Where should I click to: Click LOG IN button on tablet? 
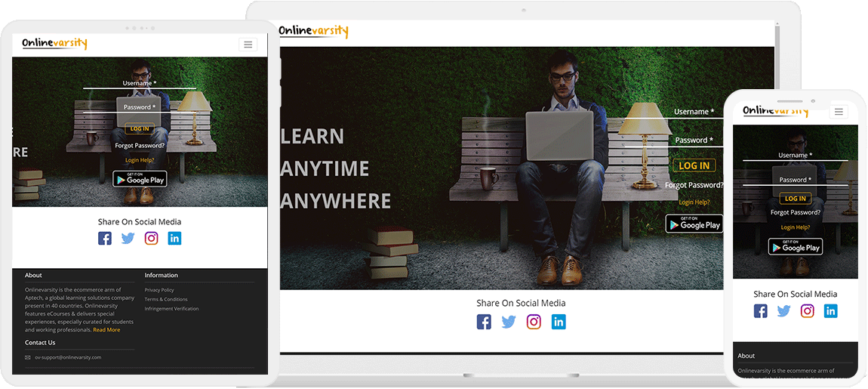pyautogui.click(x=140, y=128)
